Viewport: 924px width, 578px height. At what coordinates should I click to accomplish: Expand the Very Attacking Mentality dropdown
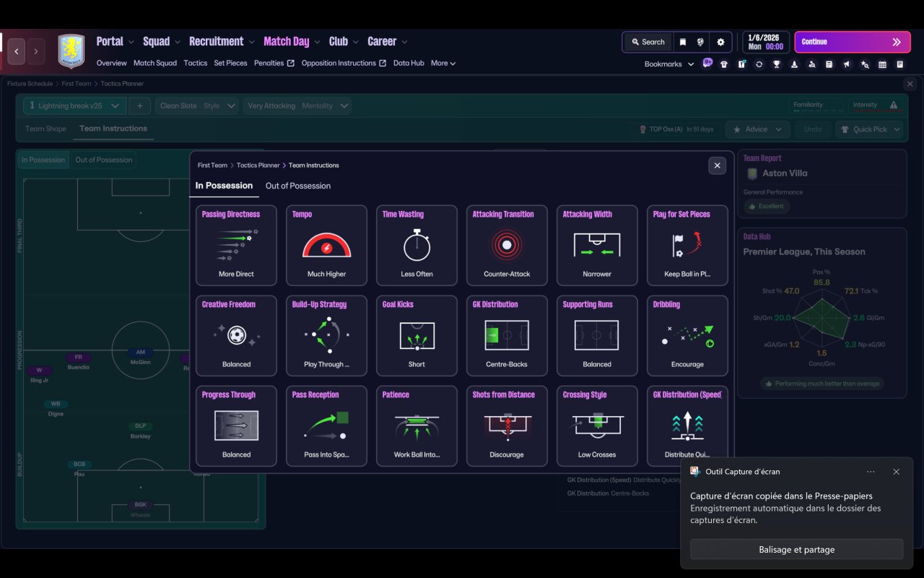click(x=298, y=105)
